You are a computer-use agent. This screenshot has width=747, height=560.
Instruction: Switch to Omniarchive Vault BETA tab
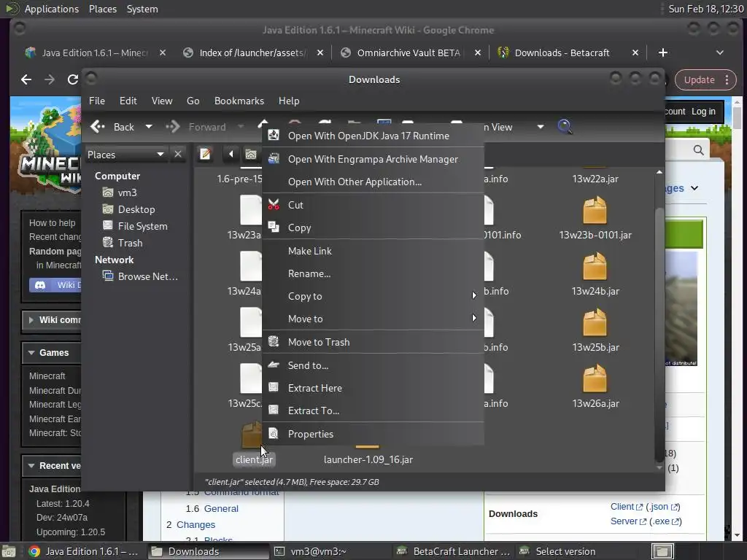410,52
